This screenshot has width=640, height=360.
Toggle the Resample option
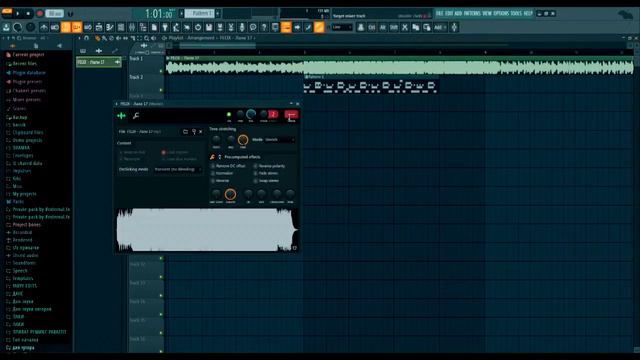tap(130, 159)
